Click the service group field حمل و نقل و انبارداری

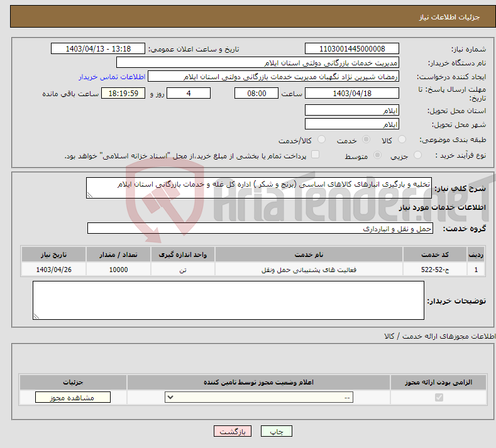tap(260, 228)
